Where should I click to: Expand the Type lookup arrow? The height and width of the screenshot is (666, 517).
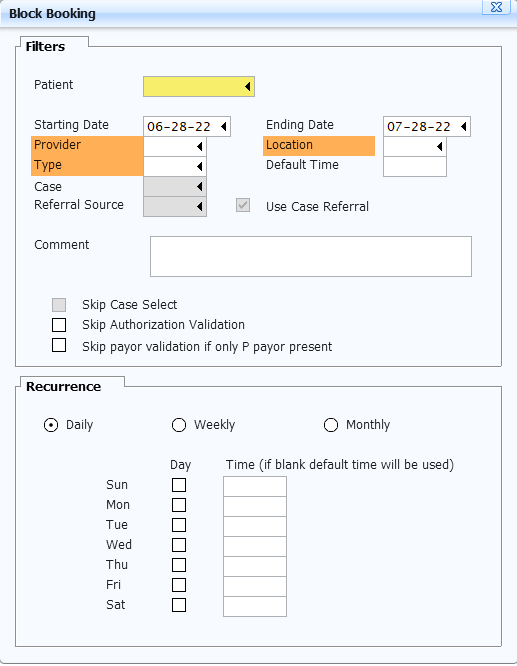[199, 166]
